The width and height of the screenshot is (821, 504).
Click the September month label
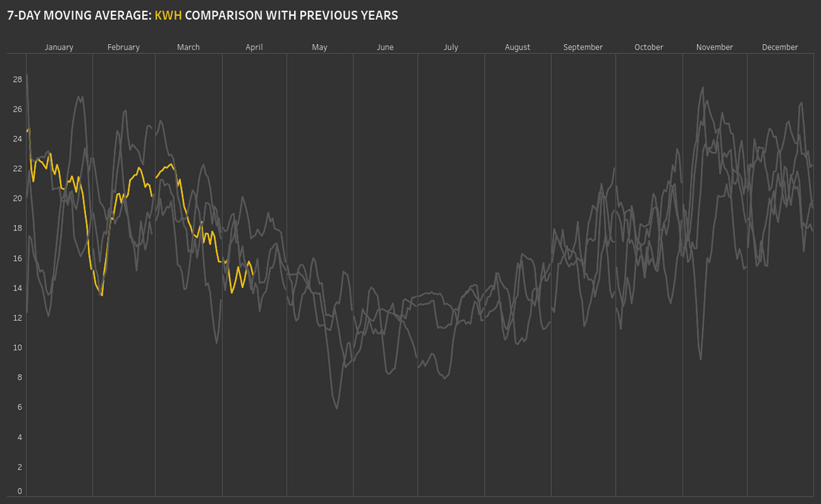point(583,47)
